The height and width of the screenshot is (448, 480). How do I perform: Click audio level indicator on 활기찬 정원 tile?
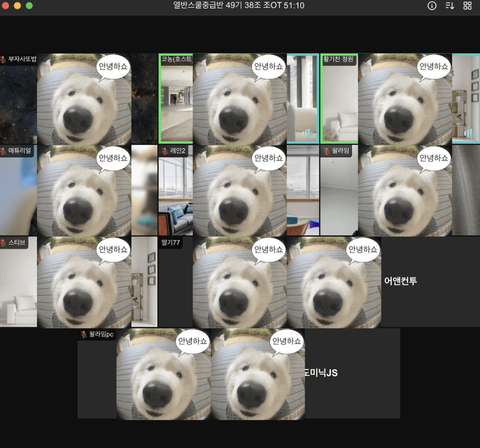(x=469, y=133)
